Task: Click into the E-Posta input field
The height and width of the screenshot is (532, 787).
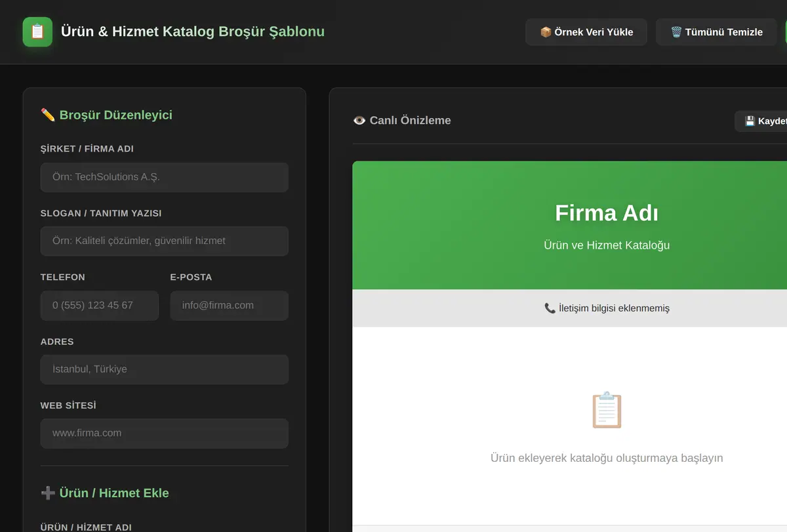Action: [229, 305]
